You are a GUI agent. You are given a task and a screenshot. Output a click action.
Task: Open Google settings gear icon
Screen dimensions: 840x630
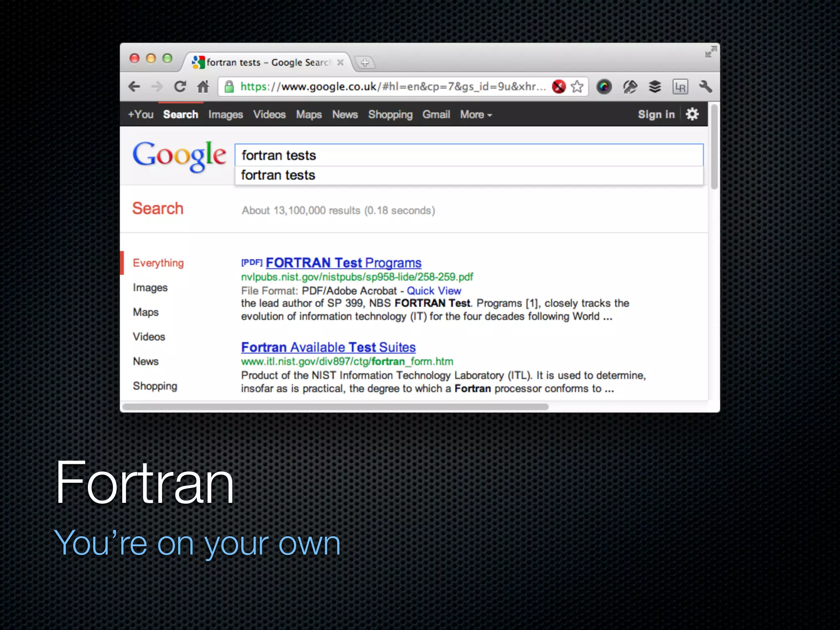click(692, 114)
